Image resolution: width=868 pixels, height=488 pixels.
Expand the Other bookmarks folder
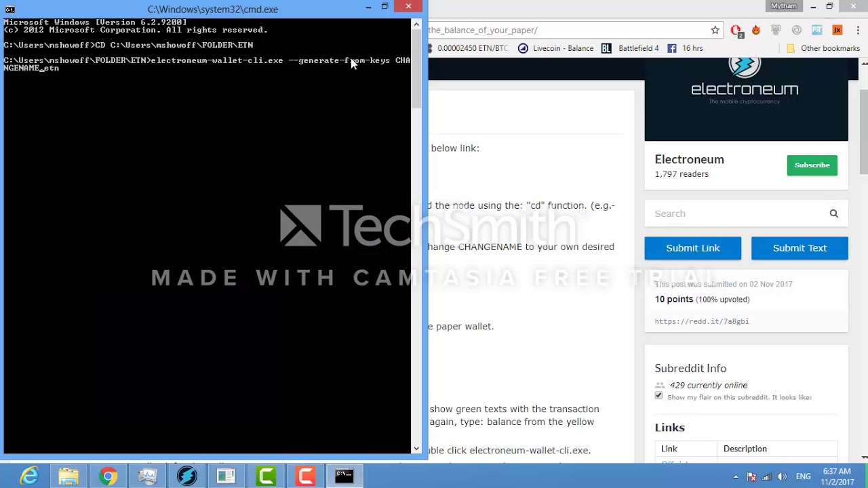click(823, 48)
